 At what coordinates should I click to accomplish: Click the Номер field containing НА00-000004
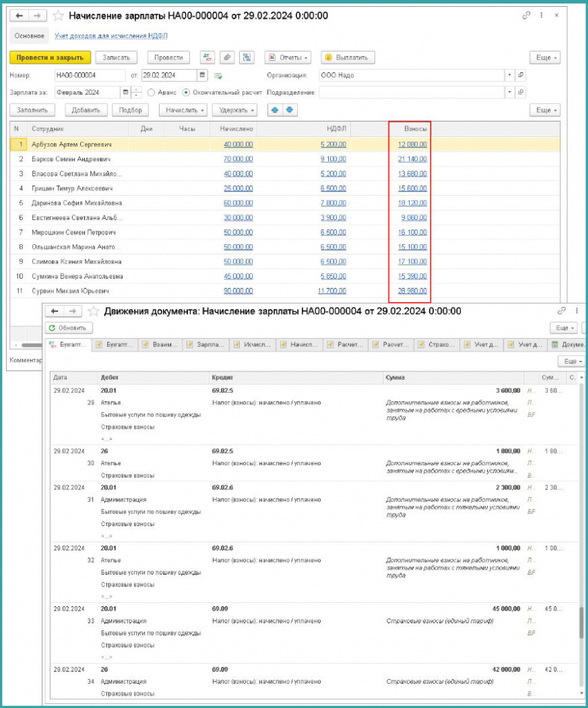90,75
